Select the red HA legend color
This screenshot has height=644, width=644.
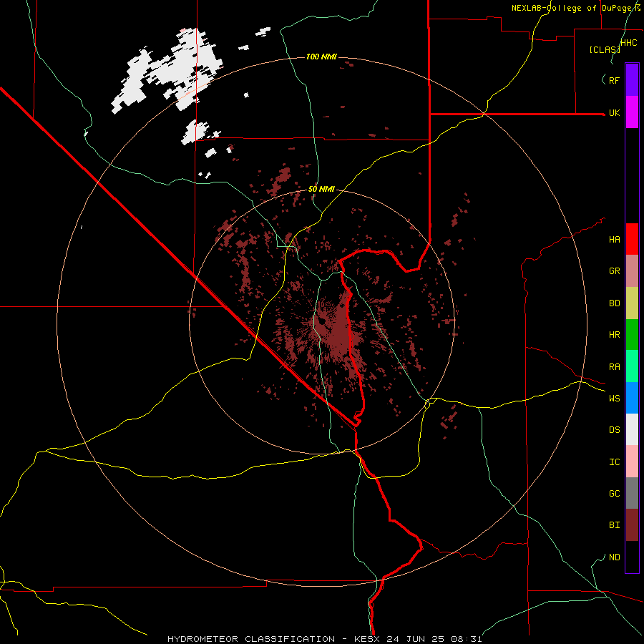click(632, 239)
